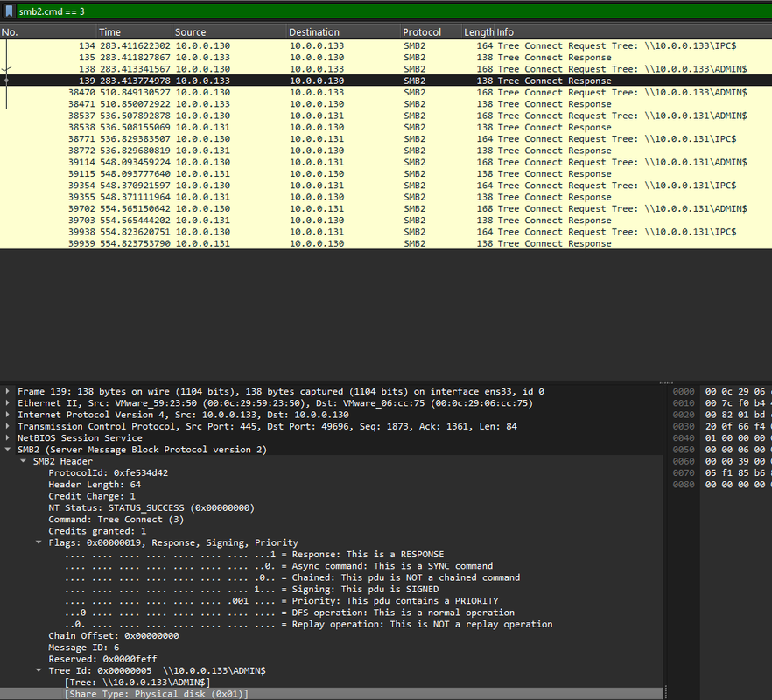Screen dimensions: 772x700
Task: Select packet 38771 row
Action: click(386, 139)
